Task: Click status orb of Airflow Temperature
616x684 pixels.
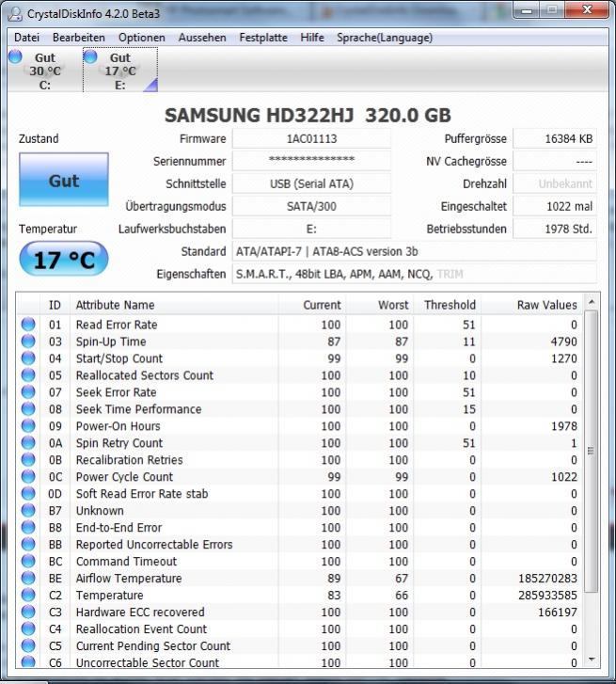Action: pyautogui.click(x=28, y=578)
